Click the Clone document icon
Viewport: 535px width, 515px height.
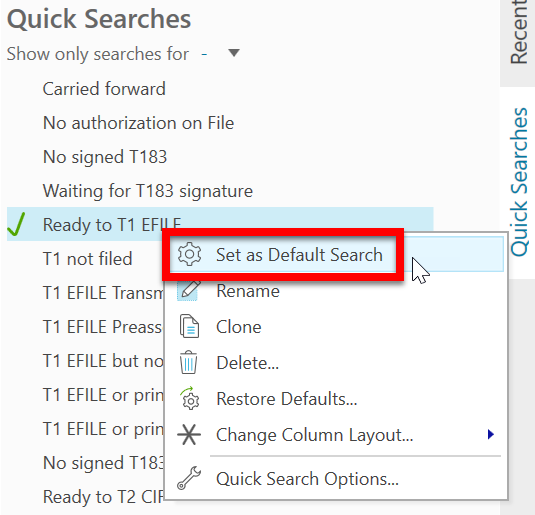tap(189, 326)
